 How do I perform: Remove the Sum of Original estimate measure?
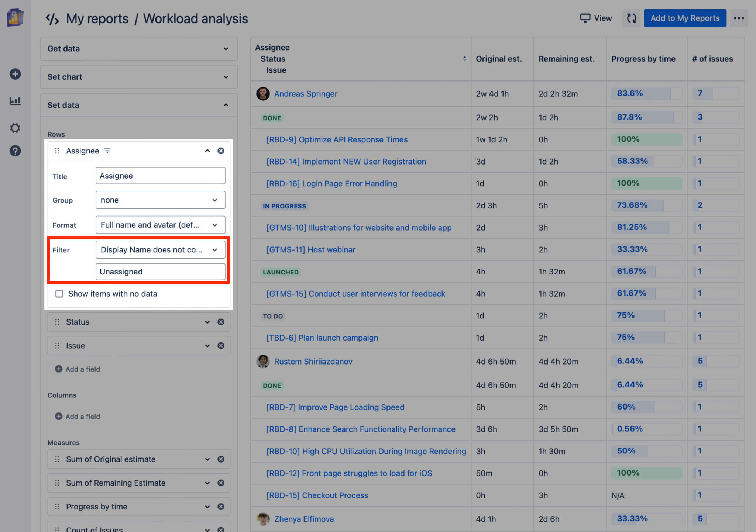tap(221, 459)
